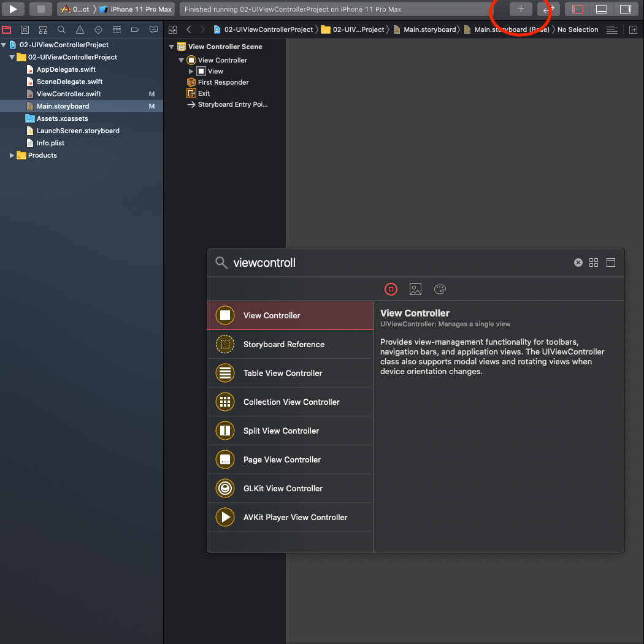Open the Library with plus button

[x=521, y=9]
